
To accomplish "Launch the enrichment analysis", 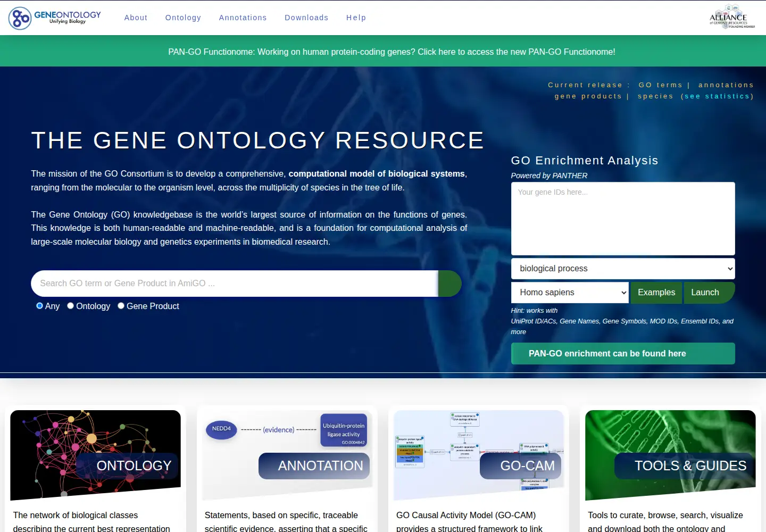I will coord(709,293).
